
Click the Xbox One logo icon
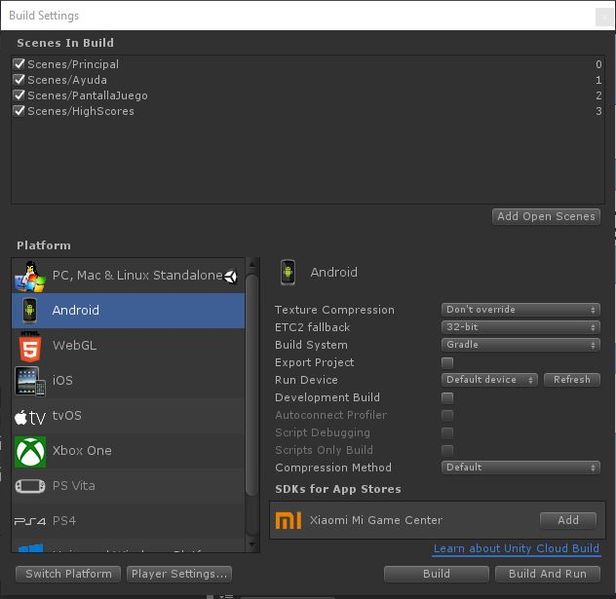(30, 451)
